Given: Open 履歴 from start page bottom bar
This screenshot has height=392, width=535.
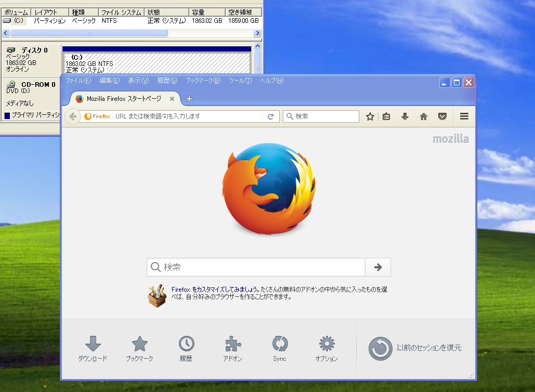Looking at the screenshot, I should click(186, 348).
